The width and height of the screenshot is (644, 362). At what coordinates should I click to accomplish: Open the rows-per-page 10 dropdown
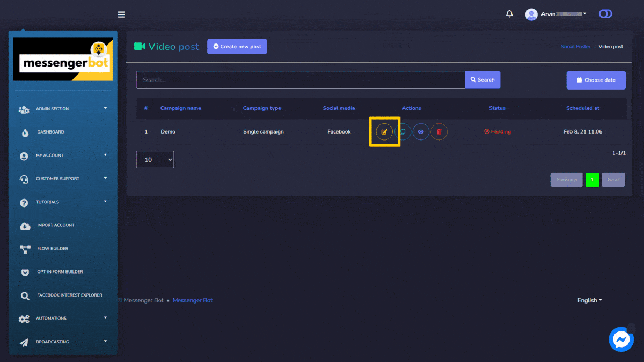(155, 160)
